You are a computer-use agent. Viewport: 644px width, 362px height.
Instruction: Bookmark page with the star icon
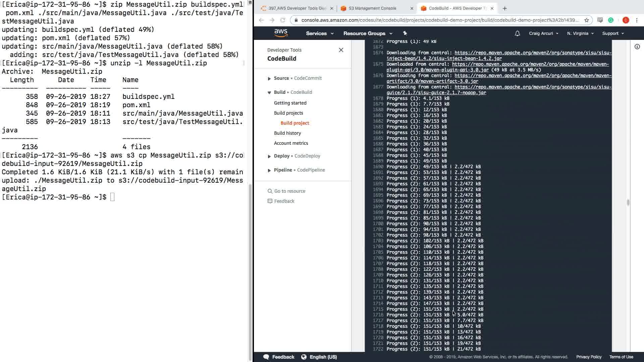tap(586, 20)
